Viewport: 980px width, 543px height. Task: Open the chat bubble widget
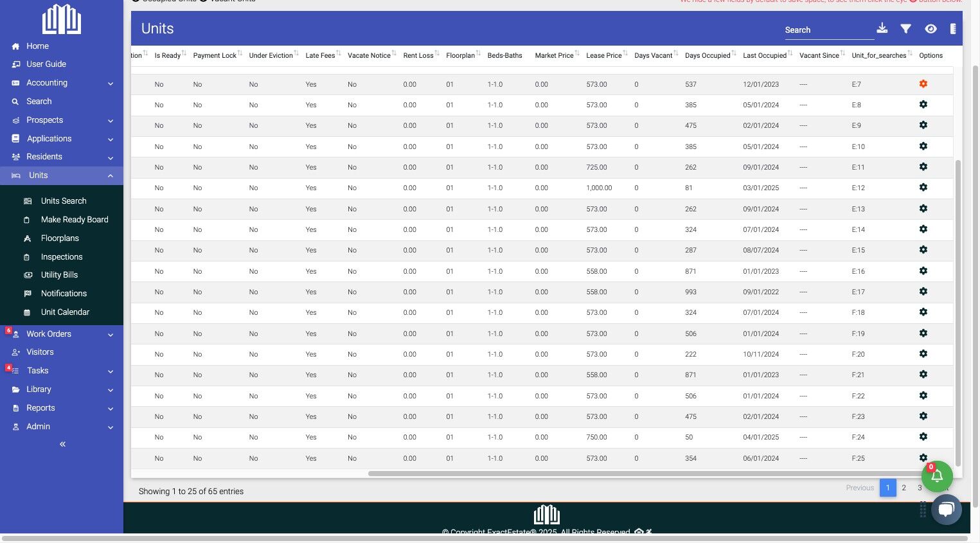946,510
